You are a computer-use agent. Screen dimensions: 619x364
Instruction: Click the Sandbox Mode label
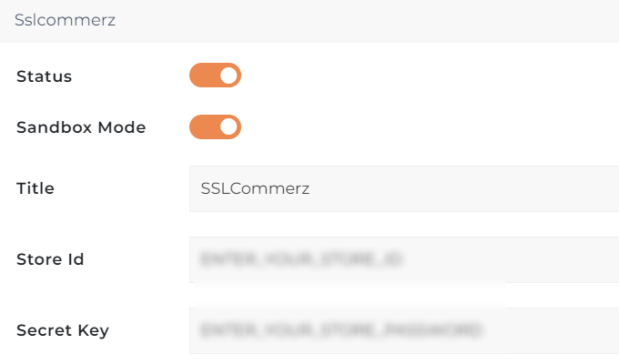81,127
